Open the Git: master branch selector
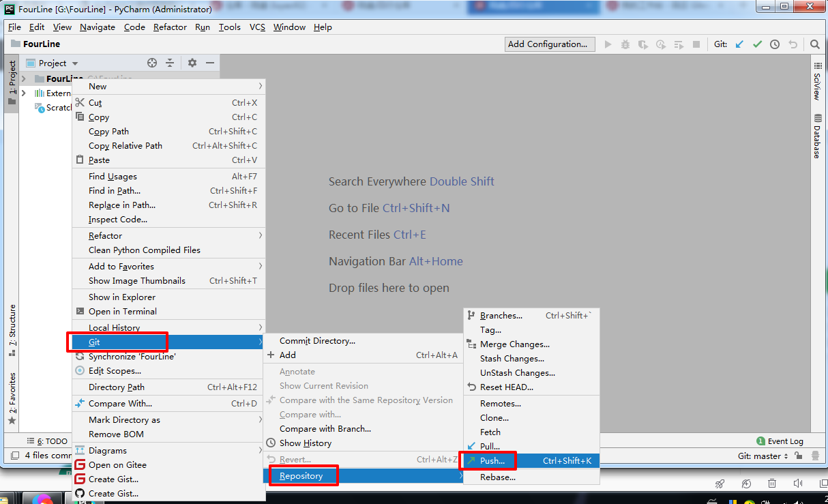 pyautogui.click(x=763, y=456)
